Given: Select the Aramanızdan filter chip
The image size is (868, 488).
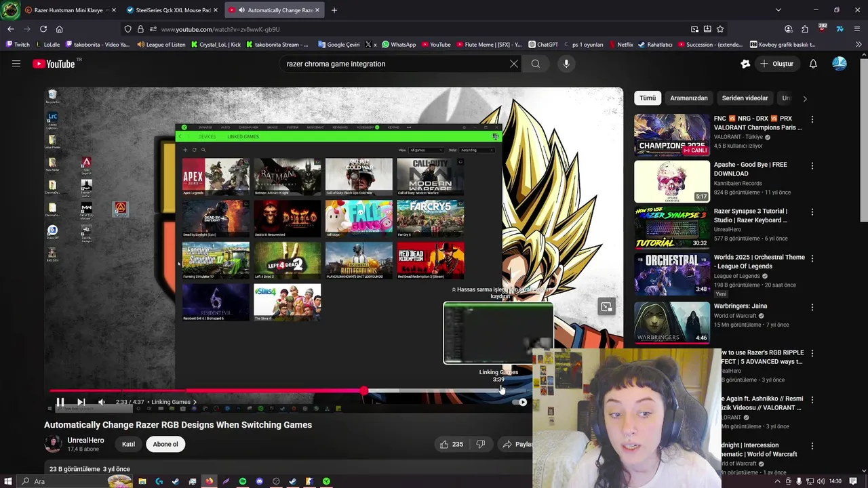Looking at the screenshot, I should (x=689, y=98).
